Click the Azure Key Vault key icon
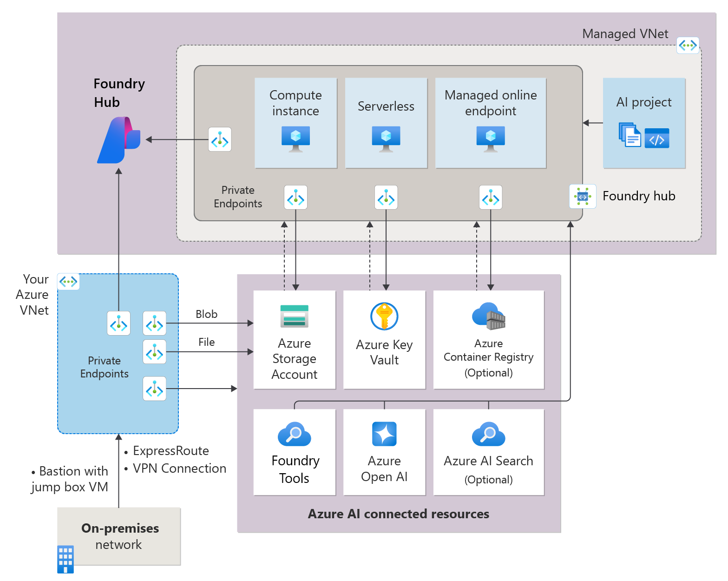This screenshot has height=581, width=728. pos(384,316)
